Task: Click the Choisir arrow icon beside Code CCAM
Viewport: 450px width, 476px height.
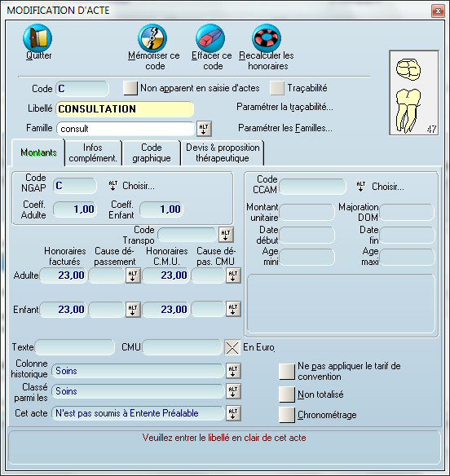Action: [x=360, y=186]
